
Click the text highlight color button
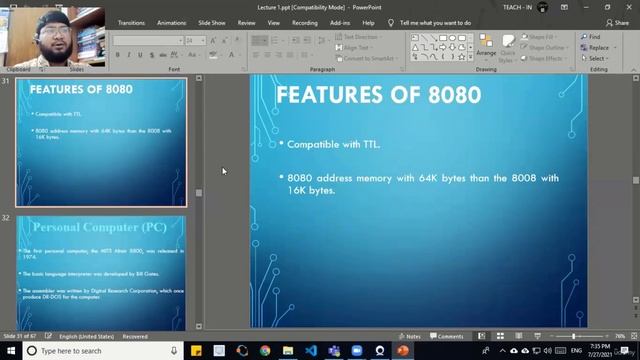pos(213,55)
